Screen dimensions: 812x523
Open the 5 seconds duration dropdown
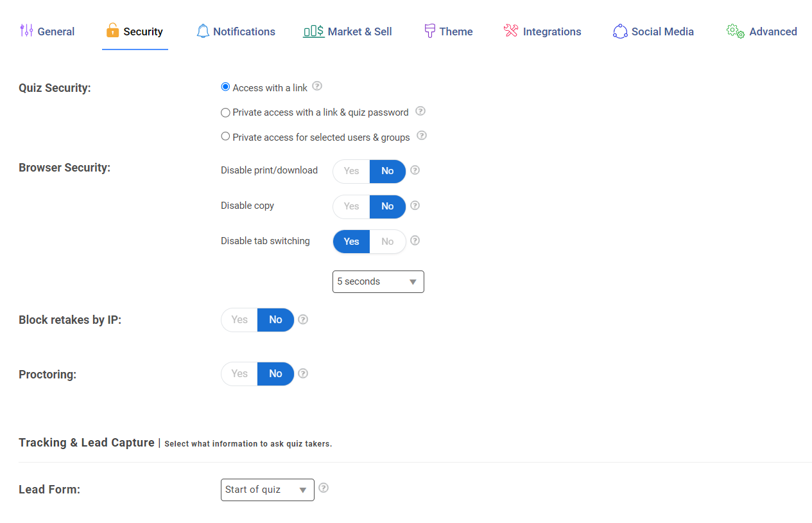pos(378,281)
